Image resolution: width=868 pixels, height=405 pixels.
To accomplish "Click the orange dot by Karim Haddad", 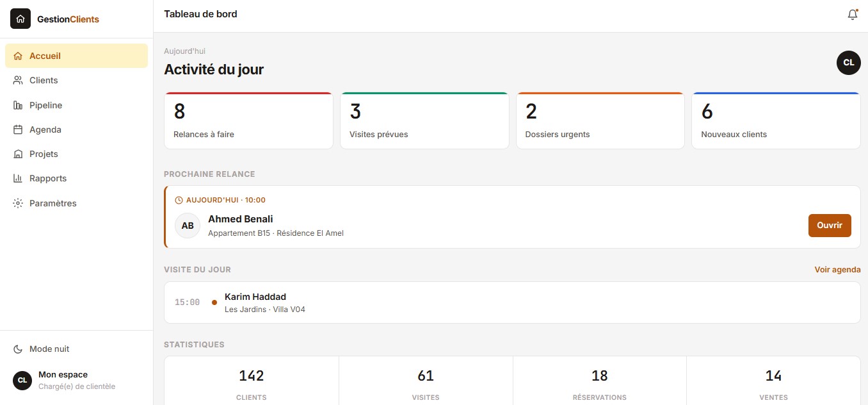I will click(214, 302).
